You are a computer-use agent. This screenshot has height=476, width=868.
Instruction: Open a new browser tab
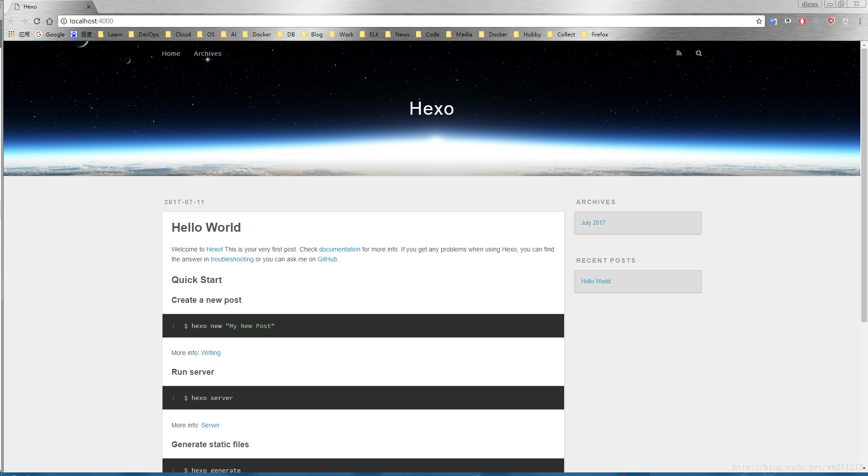tap(105, 7)
